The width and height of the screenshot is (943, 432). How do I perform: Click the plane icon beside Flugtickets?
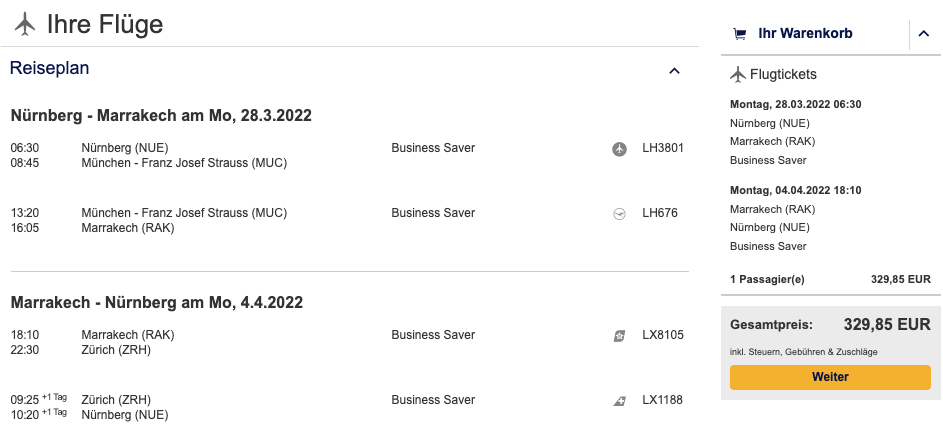[x=738, y=74]
